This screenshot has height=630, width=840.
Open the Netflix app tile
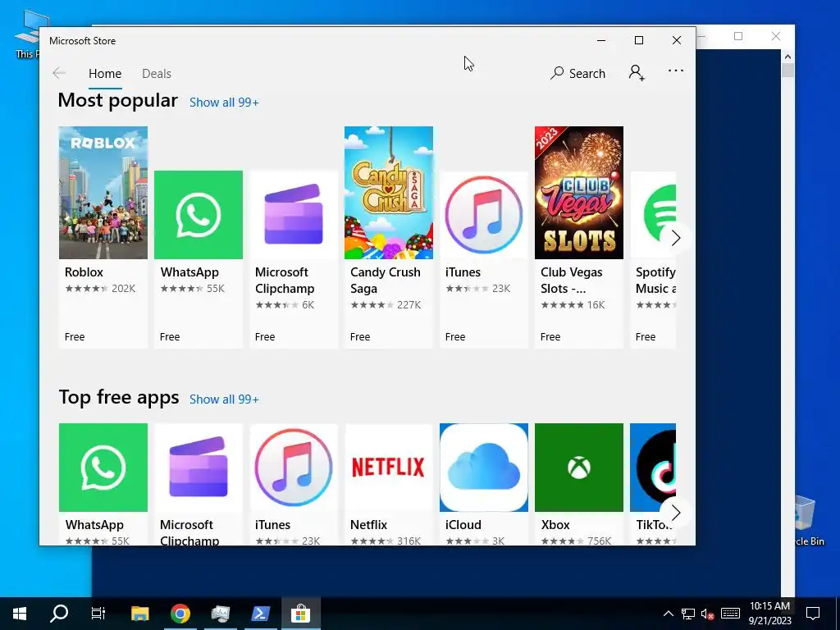(x=388, y=484)
